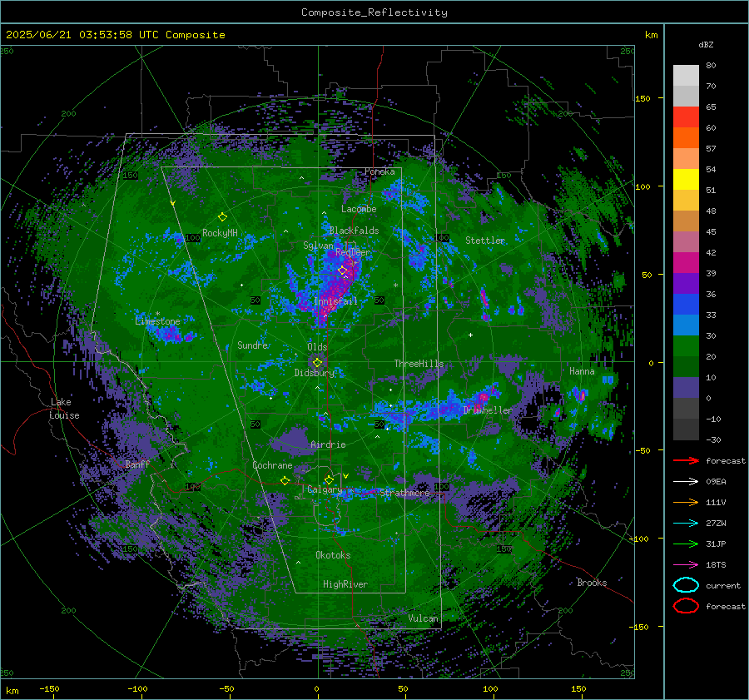The width and height of the screenshot is (749, 700).
Task: Click the Drumheller label
Action: (488, 410)
